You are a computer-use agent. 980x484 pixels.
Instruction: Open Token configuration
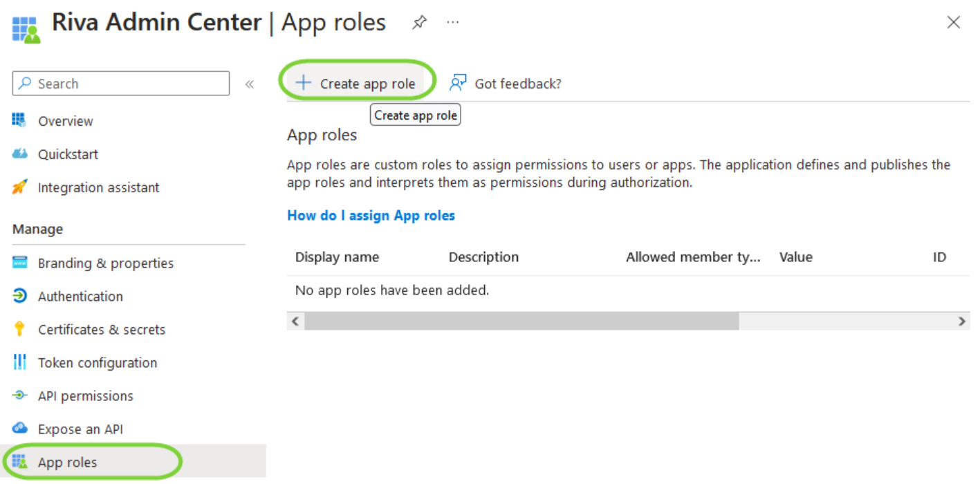(98, 363)
